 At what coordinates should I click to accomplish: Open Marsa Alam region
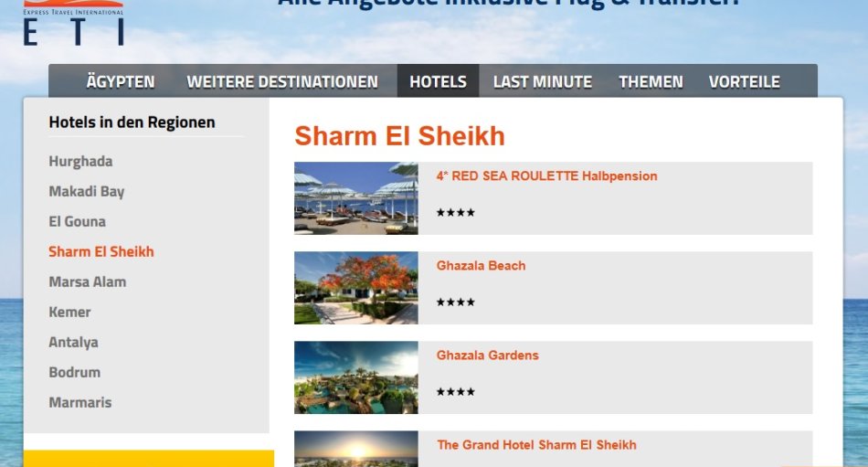point(88,282)
